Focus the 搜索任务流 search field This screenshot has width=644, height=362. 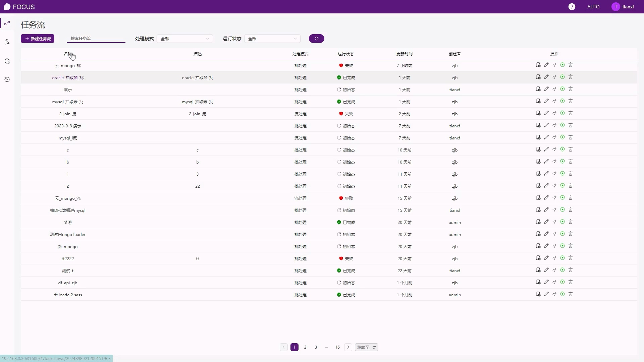[96, 39]
